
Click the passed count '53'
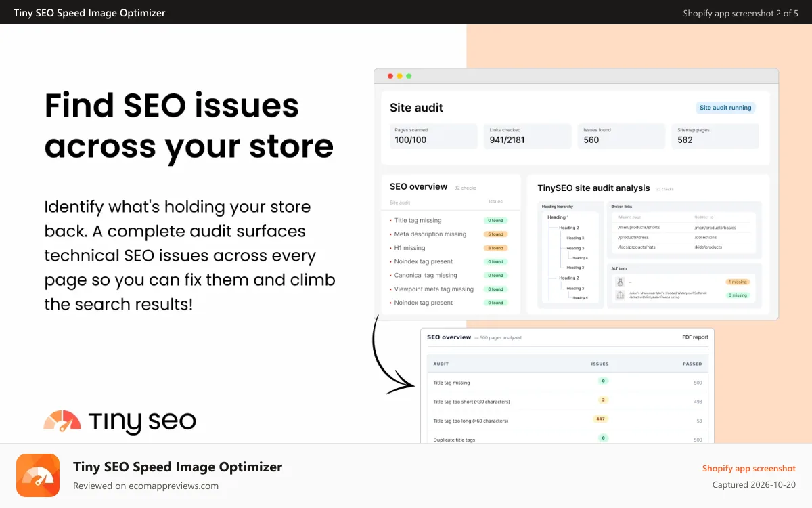coord(699,421)
